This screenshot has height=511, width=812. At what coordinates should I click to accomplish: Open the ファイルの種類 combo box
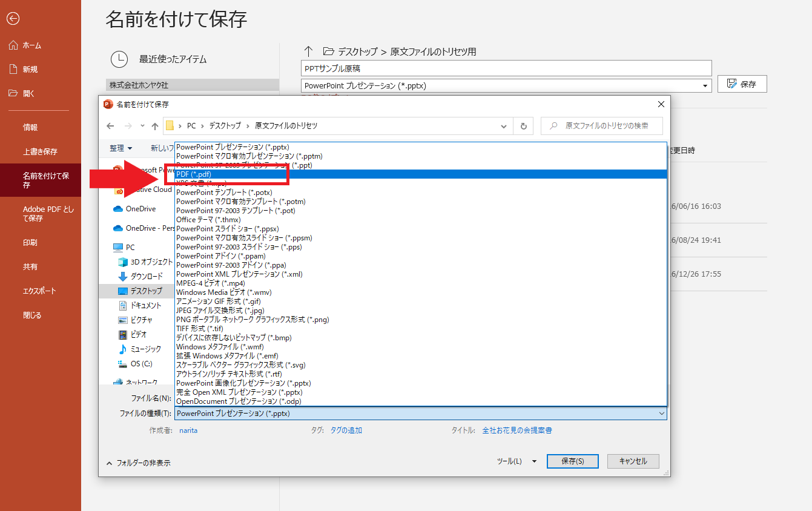point(421,414)
